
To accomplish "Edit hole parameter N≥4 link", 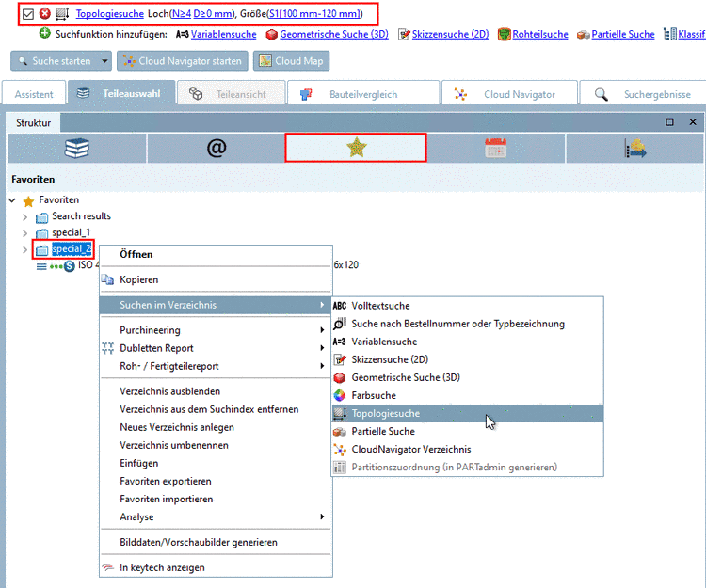I will tap(182, 14).
